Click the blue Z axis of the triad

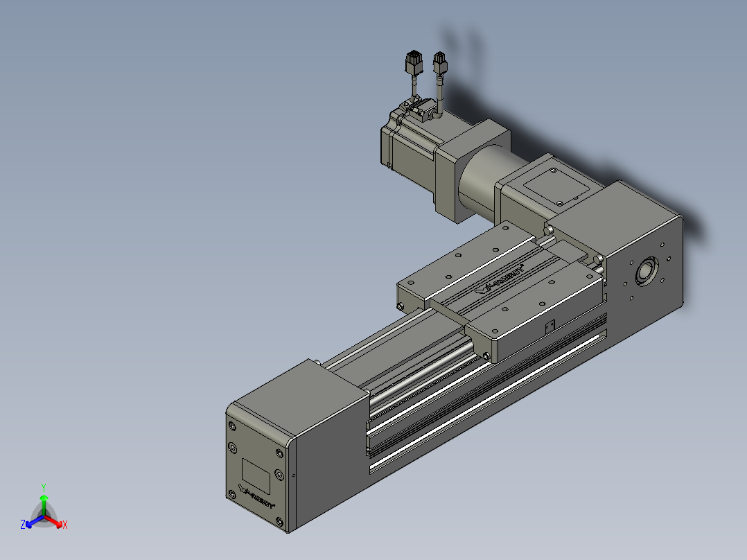[x=33, y=521]
